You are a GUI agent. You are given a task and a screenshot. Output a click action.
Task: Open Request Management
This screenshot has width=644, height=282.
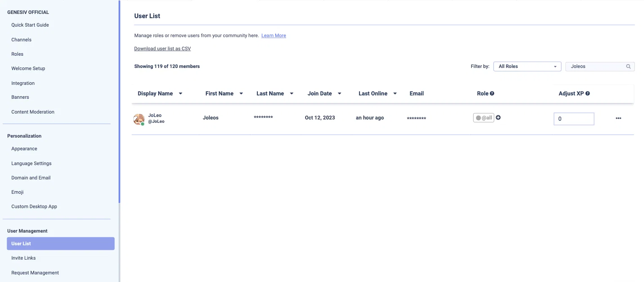pos(35,273)
